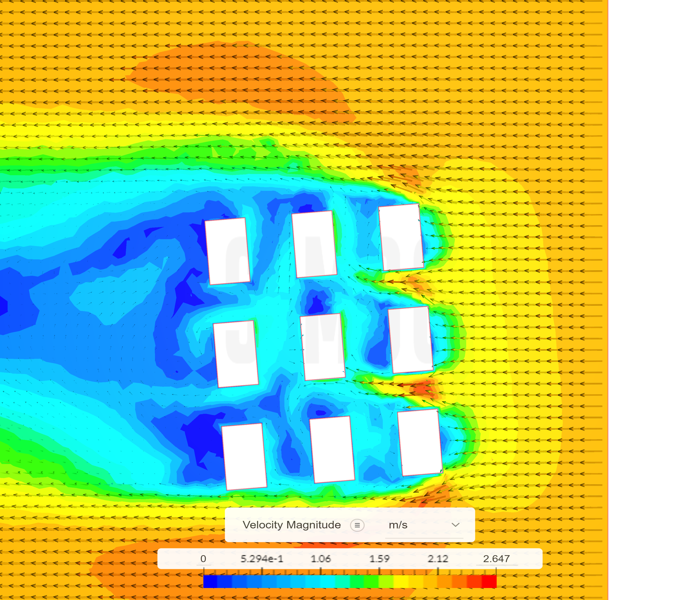This screenshot has height=600, width=700.
Task: Click the red end of color bar
Action: click(x=489, y=582)
